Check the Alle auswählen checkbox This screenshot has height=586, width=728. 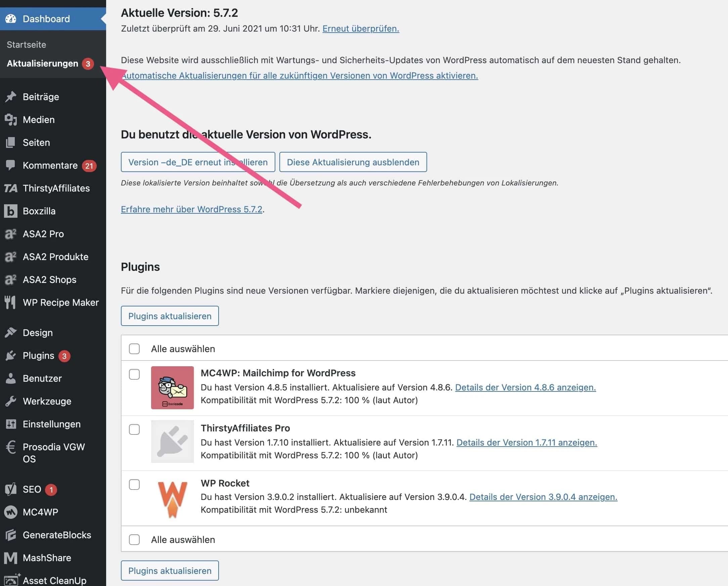(x=134, y=348)
